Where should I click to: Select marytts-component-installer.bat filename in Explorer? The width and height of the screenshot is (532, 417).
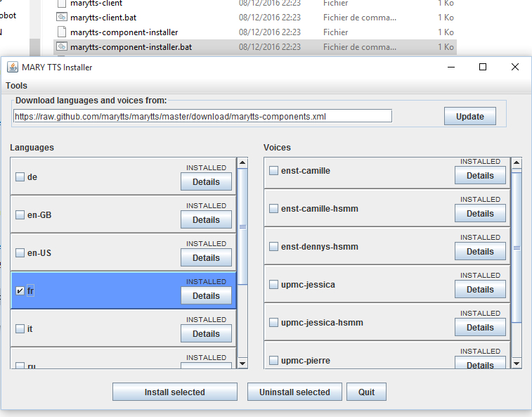(x=131, y=47)
